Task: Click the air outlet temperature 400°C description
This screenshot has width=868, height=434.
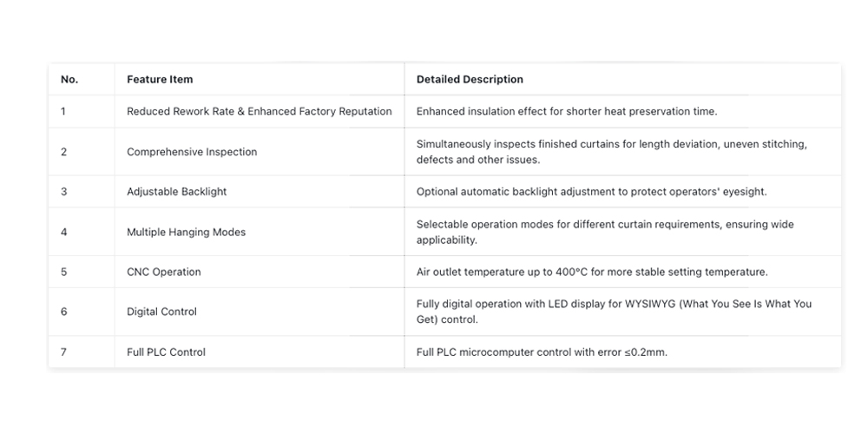Action: tap(592, 272)
